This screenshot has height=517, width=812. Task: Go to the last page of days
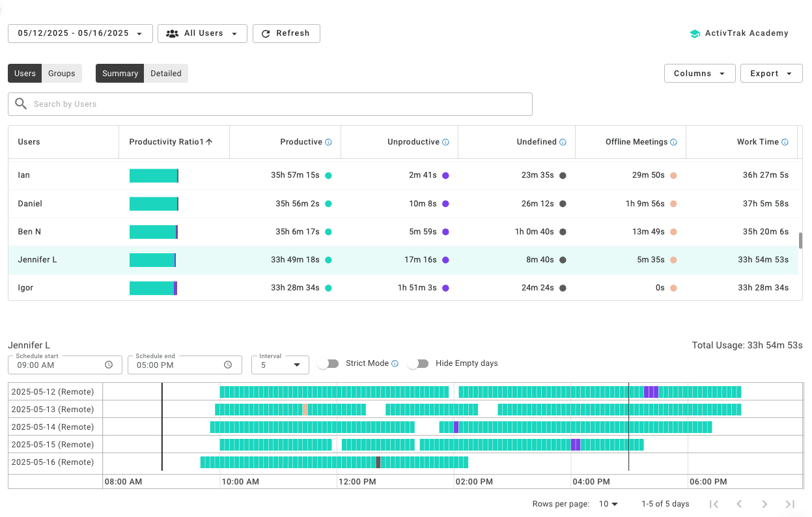[x=790, y=504]
